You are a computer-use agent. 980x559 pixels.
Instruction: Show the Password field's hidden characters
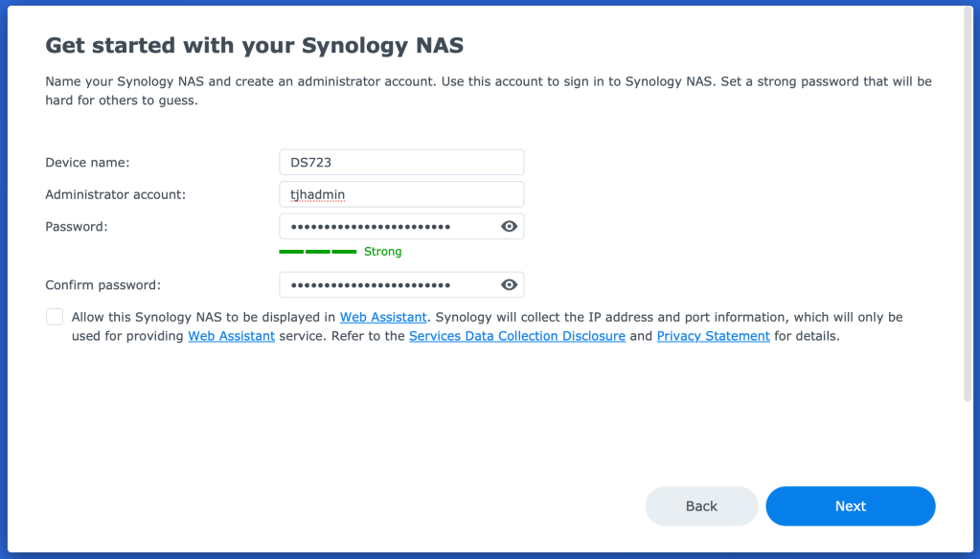pyautogui.click(x=510, y=226)
